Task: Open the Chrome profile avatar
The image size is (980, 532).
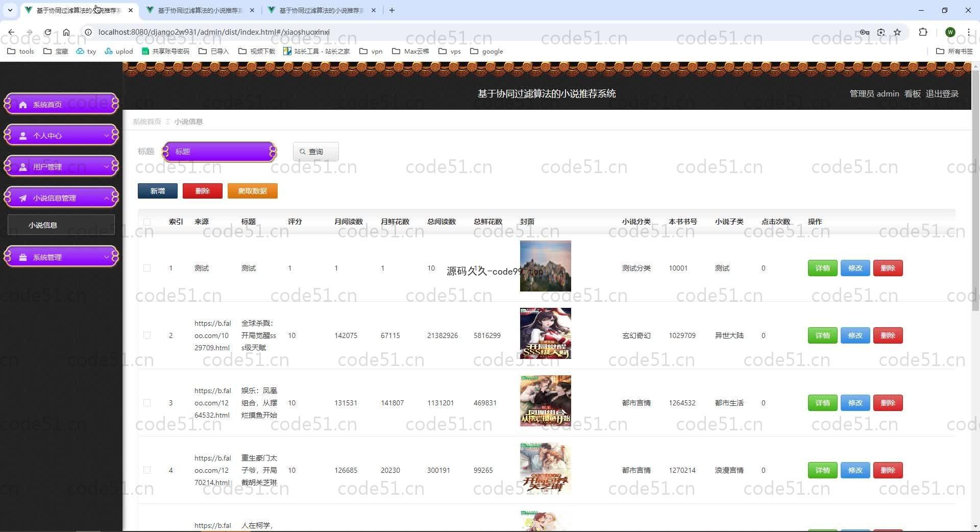Action: click(x=950, y=32)
